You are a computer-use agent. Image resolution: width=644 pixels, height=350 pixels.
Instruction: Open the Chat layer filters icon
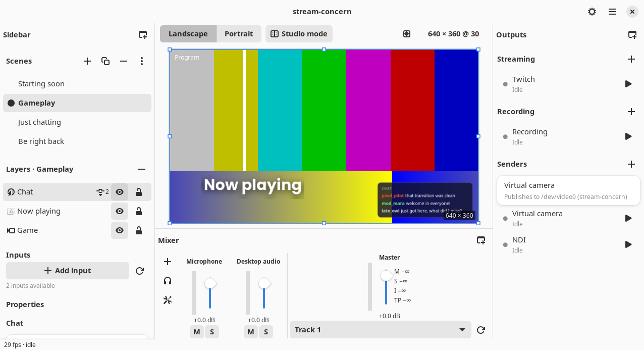click(x=102, y=192)
